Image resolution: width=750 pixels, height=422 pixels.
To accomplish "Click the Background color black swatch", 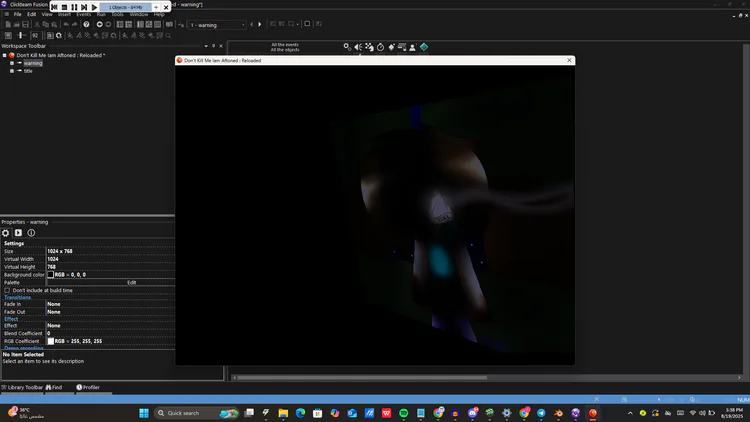I will point(50,275).
